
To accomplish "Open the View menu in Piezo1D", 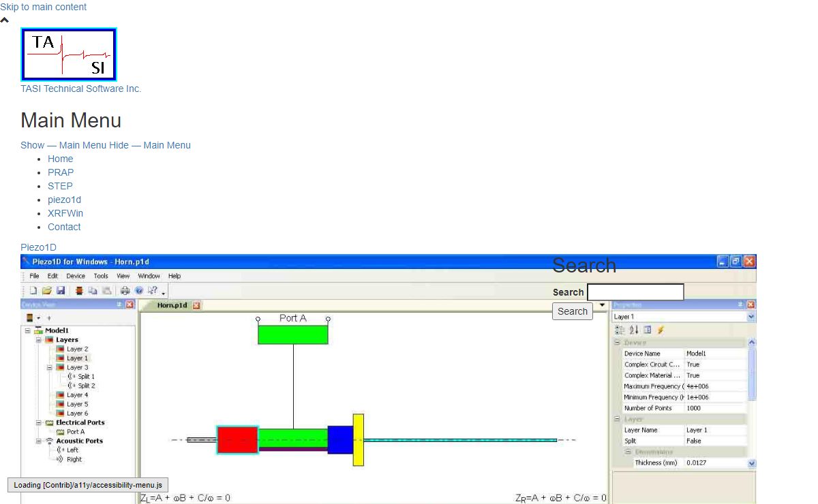I will 123,276.
